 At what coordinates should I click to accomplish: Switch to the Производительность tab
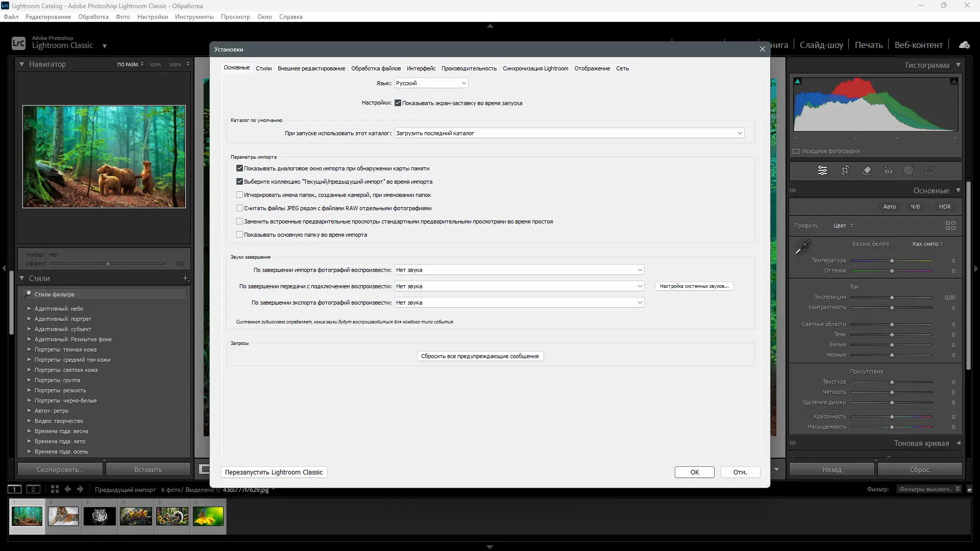(x=469, y=68)
